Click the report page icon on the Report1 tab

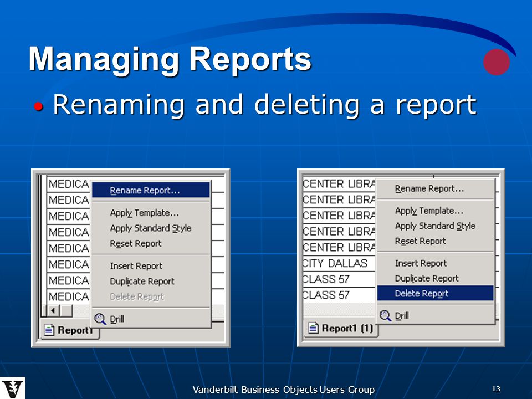49,330
